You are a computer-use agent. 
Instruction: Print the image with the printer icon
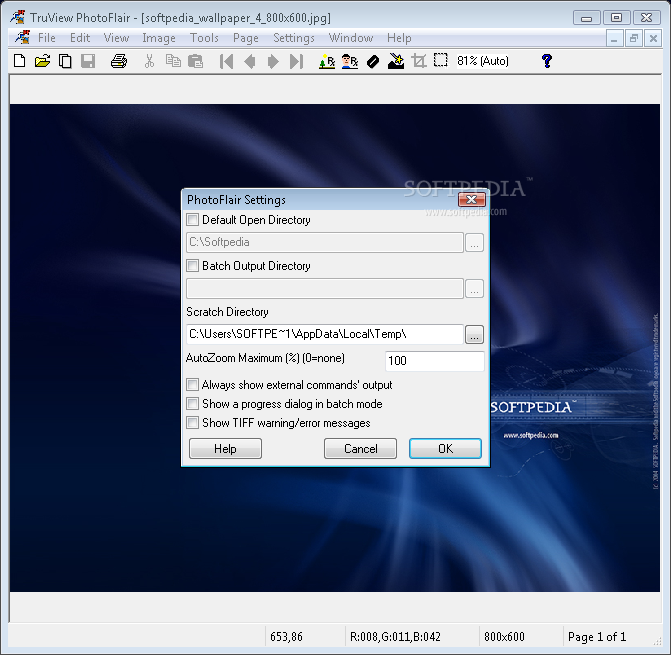(x=119, y=61)
